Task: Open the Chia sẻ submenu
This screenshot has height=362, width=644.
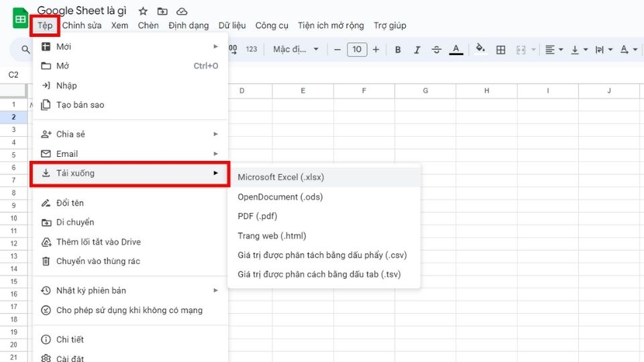Action: click(x=130, y=134)
